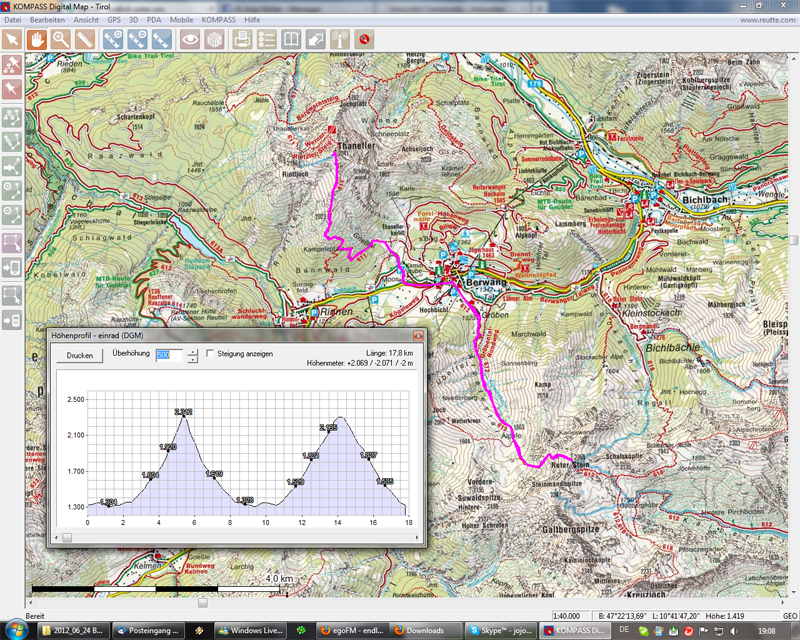
Task: Click the eye view icon
Action: (x=189, y=39)
